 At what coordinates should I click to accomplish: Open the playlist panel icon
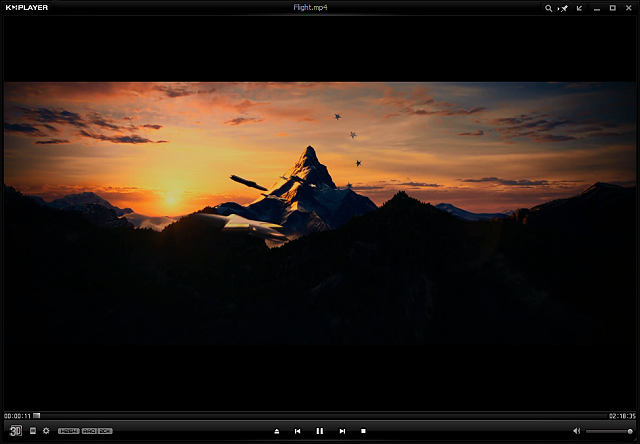coord(33,431)
